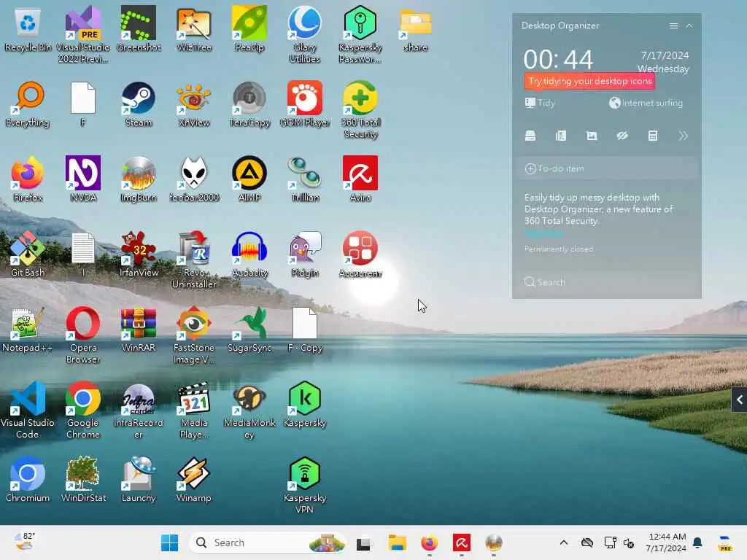Image resolution: width=747 pixels, height=560 pixels.
Task: Select the Google Chrome shortcut
Action: click(x=83, y=410)
